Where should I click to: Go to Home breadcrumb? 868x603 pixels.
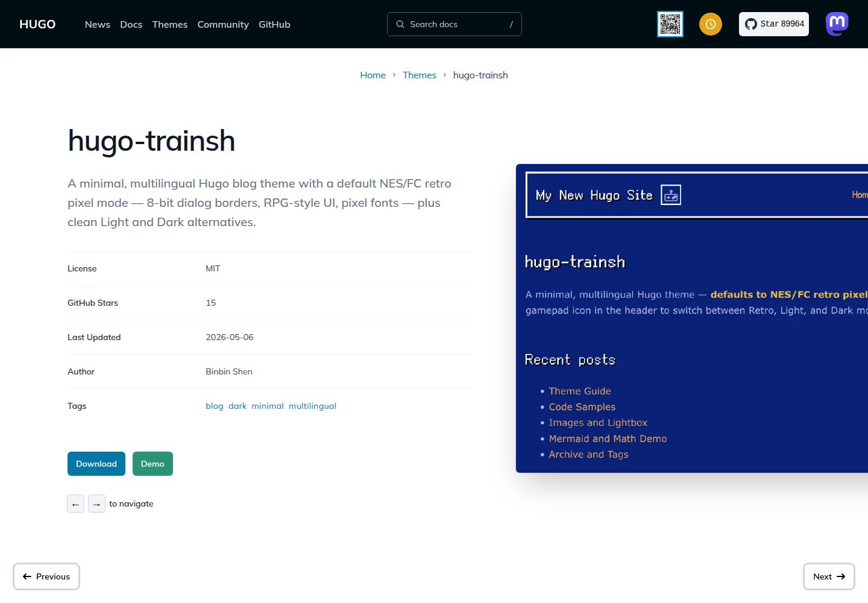[x=373, y=75]
